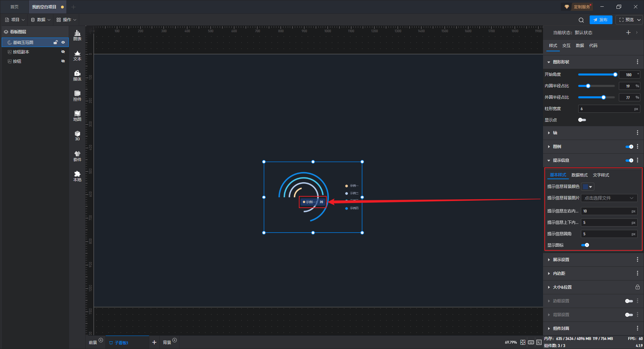Toggle visibility of 按钮副本 layer
Screen dimensions: 644x349
[63, 52]
